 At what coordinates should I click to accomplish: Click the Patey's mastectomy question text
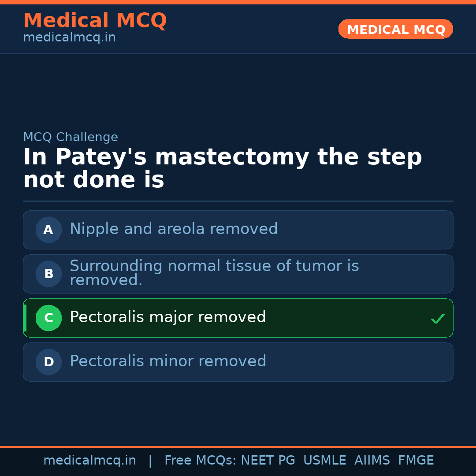(222, 168)
